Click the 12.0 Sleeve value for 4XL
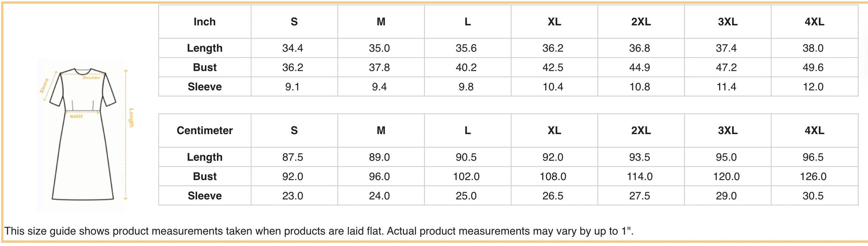The height and width of the screenshot is (246, 868). 813,87
